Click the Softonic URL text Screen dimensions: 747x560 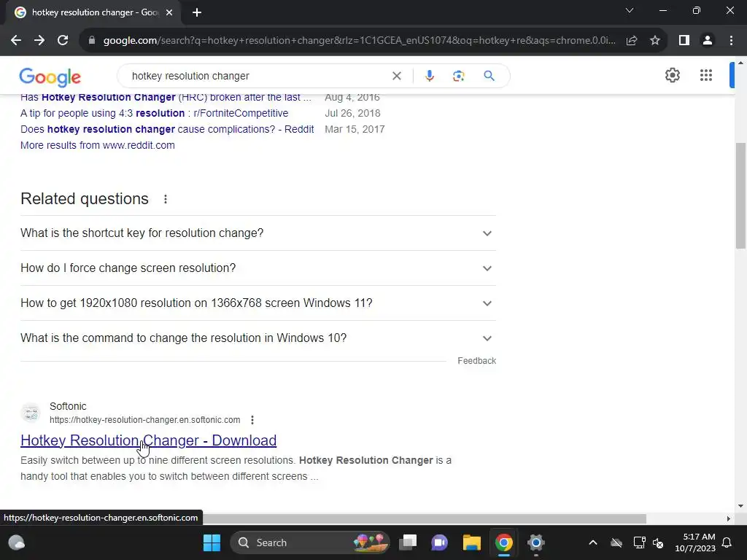pos(145,420)
